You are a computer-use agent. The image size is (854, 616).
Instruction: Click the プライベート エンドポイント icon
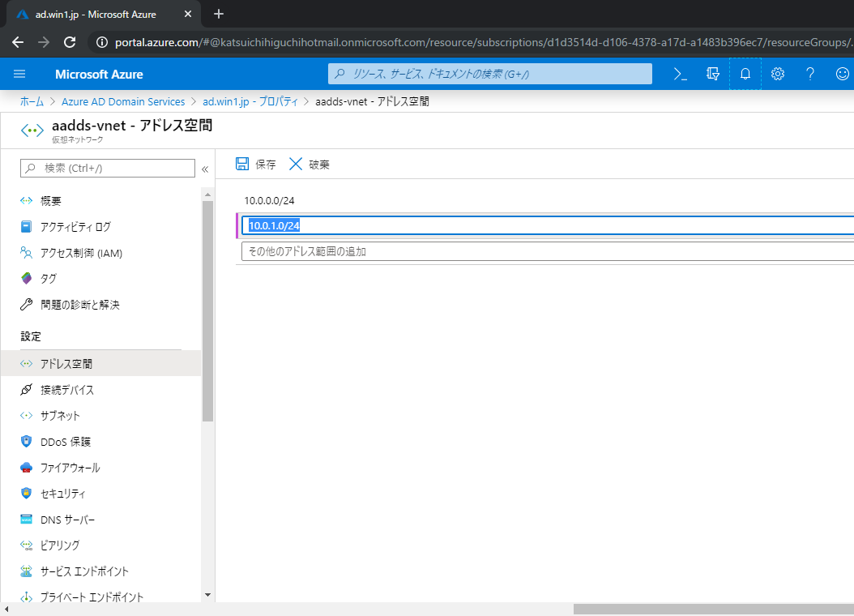pos(26,597)
